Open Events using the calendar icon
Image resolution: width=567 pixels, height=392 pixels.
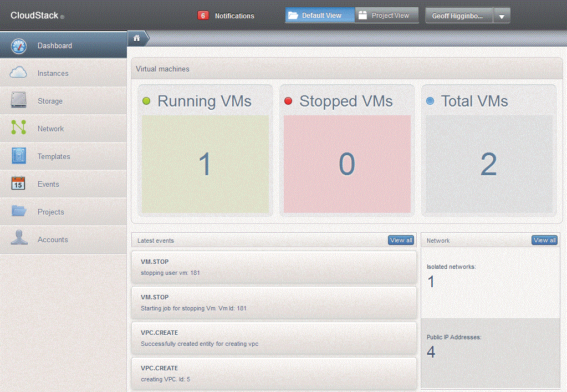(x=18, y=184)
